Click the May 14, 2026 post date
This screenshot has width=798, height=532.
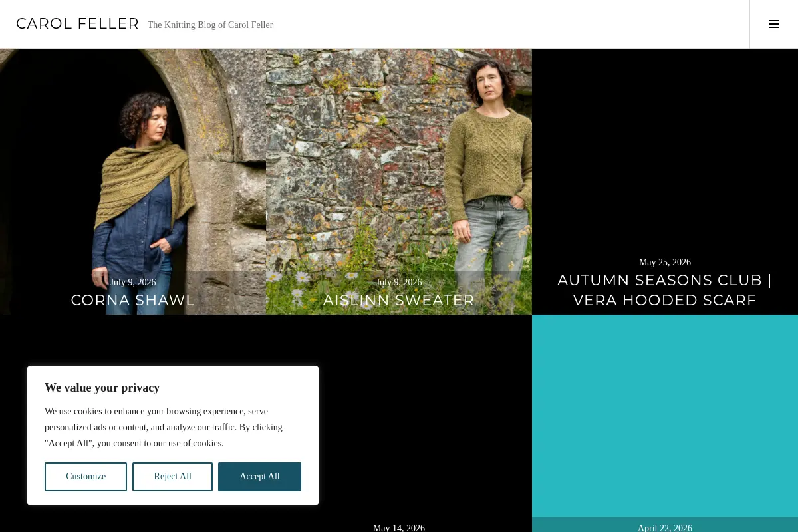(x=399, y=528)
